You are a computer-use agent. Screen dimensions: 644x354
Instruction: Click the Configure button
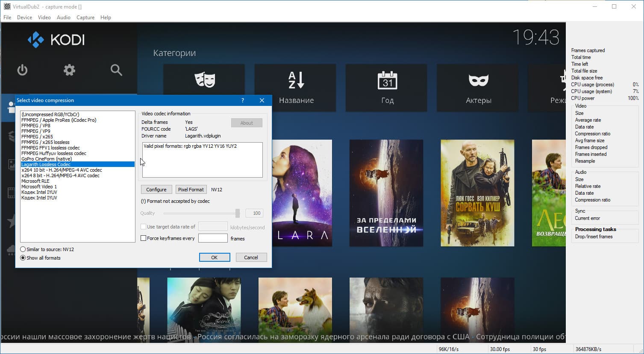coord(156,190)
